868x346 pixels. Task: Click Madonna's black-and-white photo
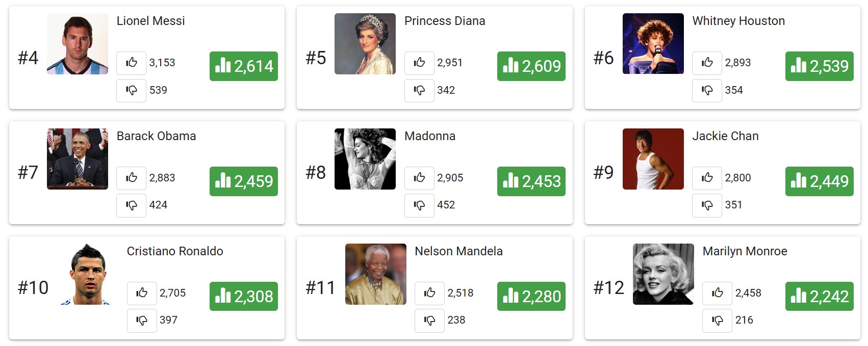(365, 159)
